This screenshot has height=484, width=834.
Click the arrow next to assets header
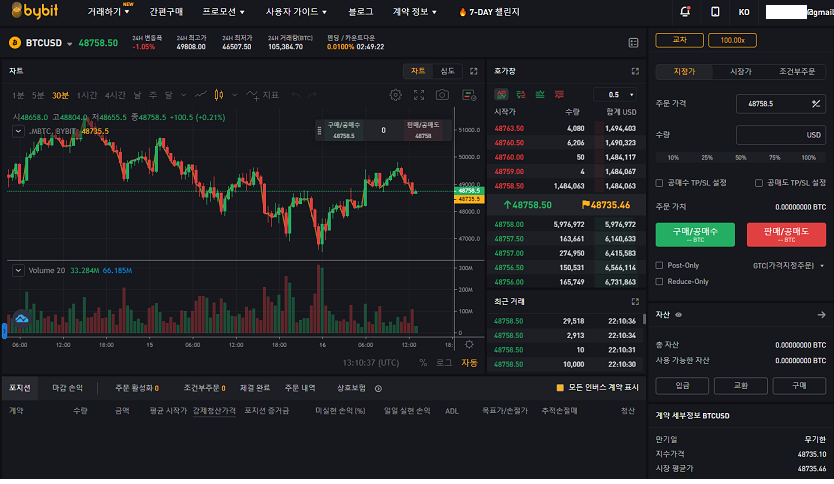coord(821,315)
